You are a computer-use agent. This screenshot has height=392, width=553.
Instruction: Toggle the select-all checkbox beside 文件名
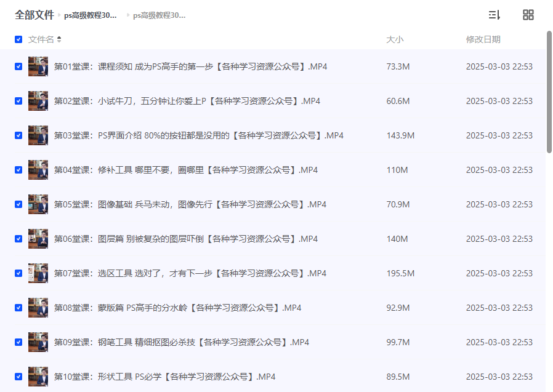(x=18, y=39)
